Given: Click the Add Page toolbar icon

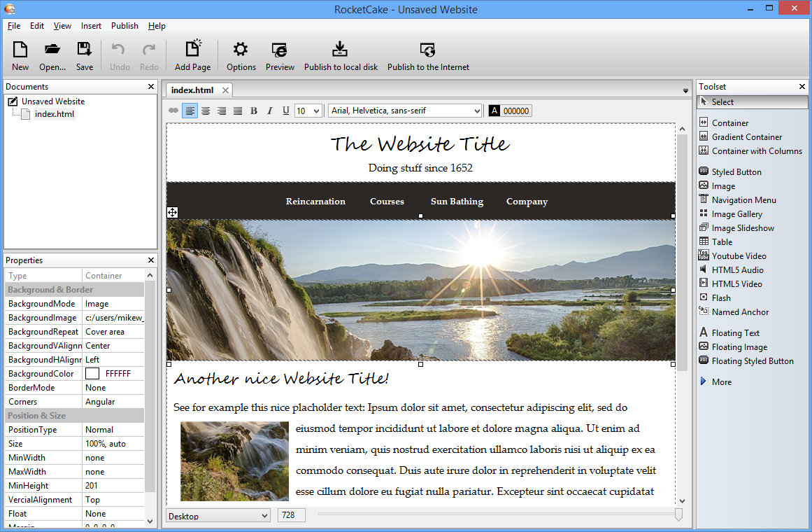Looking at the screenshot, I should pyautogui.click(x=192, y=50).
